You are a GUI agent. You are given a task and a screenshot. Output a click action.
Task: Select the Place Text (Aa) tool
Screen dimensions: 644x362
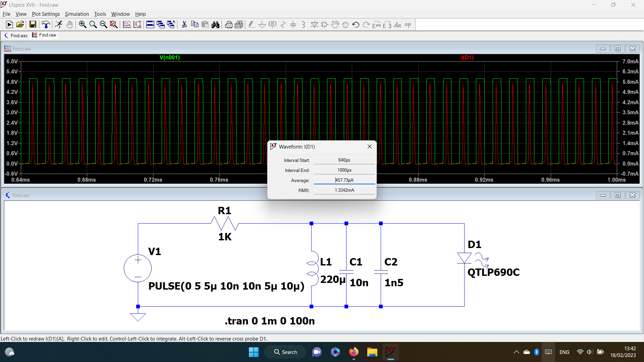click(x=397, y=24)
